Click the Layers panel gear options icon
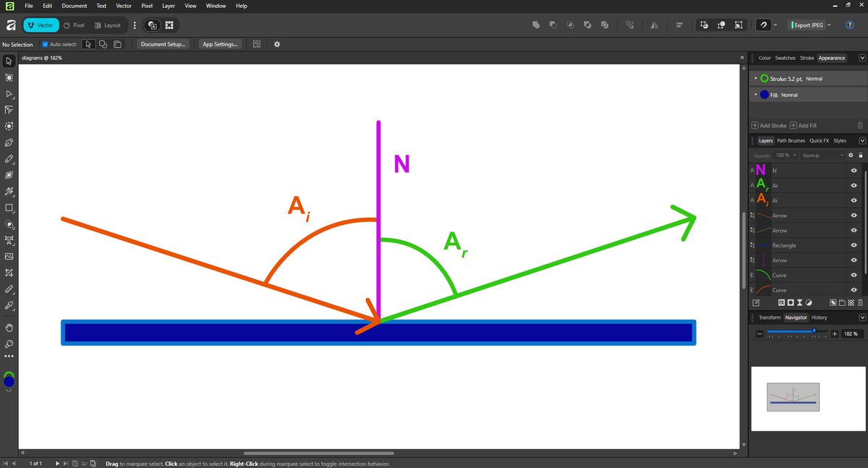Screen dimensions: 868x468 (851, 156)
